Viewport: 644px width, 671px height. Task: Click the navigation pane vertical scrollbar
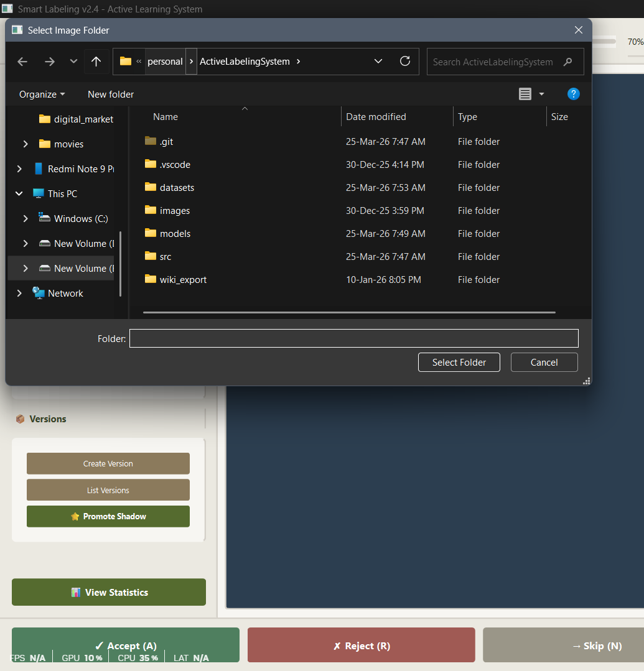click(120, 264)
